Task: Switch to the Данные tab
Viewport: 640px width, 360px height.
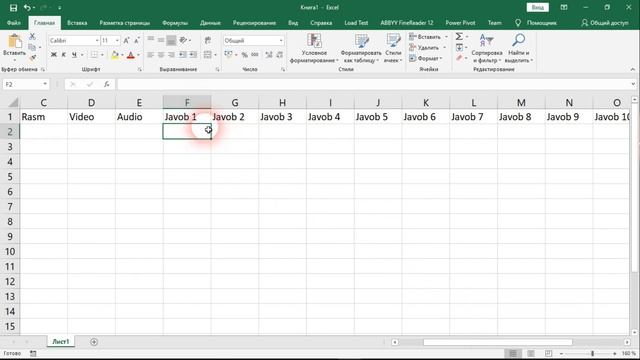Action: click(211, 23)
